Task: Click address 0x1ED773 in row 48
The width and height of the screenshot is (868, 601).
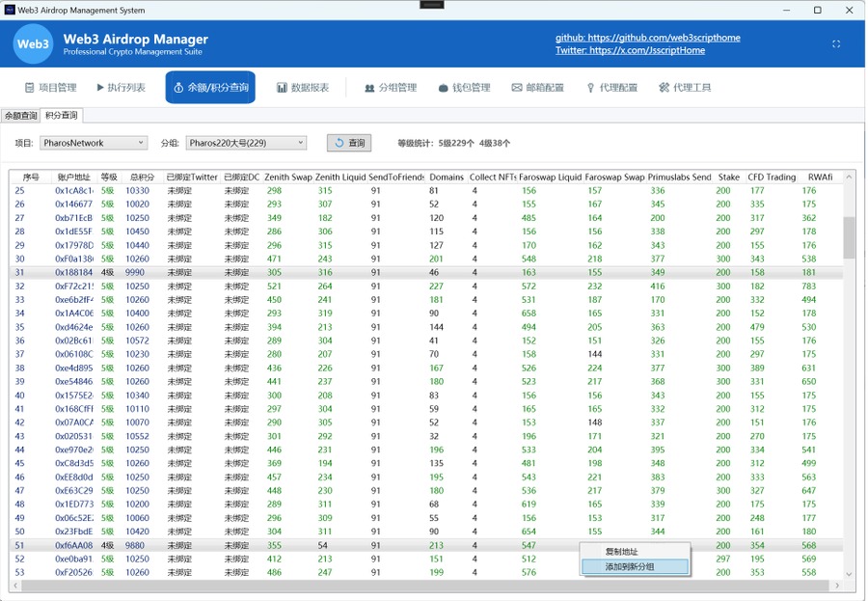Action: [73, 505]
